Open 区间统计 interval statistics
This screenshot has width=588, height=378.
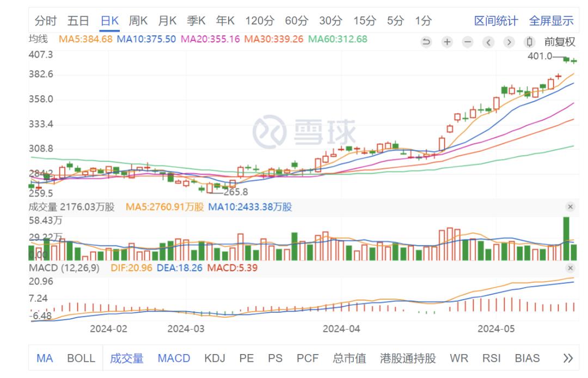[495, 21]
